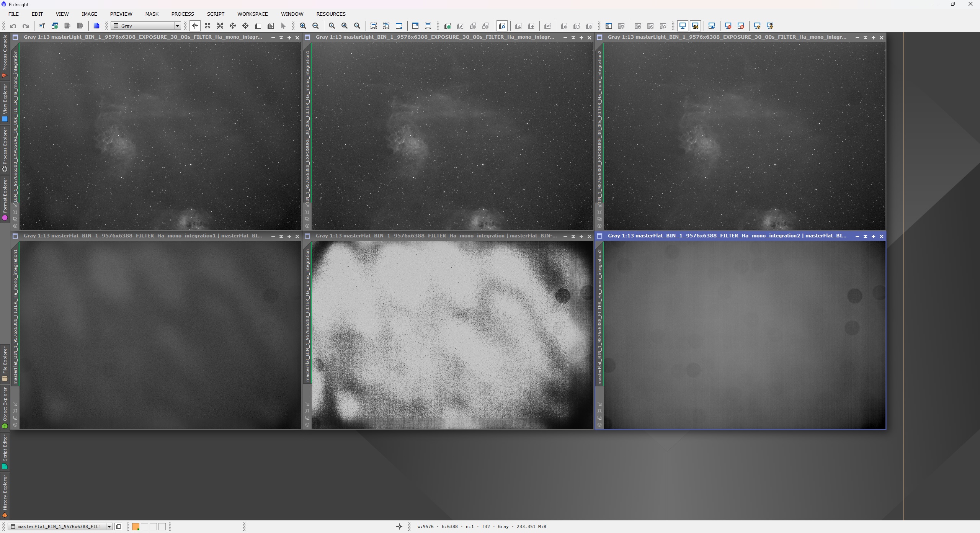Click the folded-page icon in the toolbar
The height and width of the screenshot is (533, 980).
click(x=258, y=26)
